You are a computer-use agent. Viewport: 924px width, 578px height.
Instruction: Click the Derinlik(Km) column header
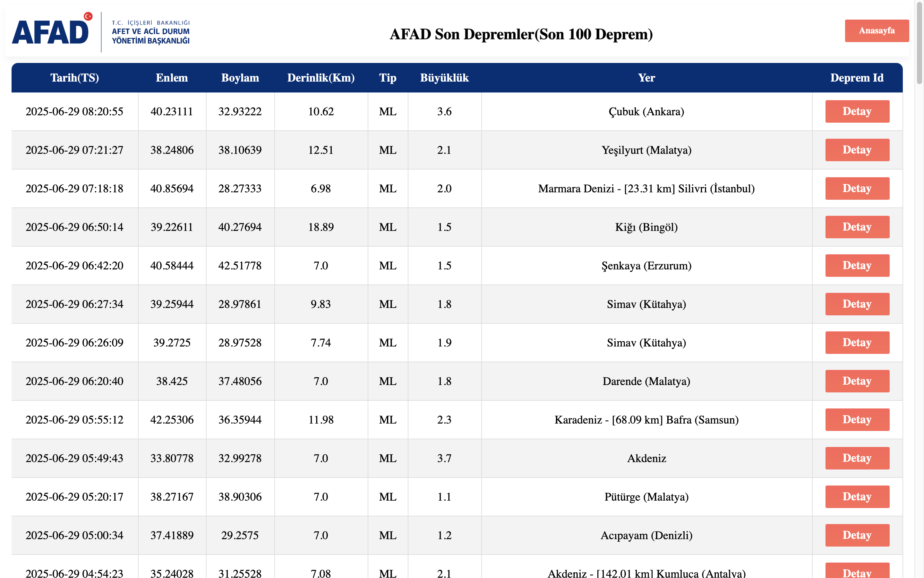point(321,78)
